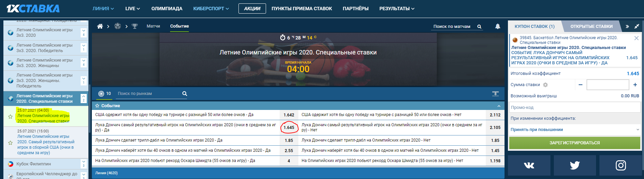The height and width of the screenshot is (179, 644).
Task: Toggle favorite star for 15:00 event
Action: [11, 143]
